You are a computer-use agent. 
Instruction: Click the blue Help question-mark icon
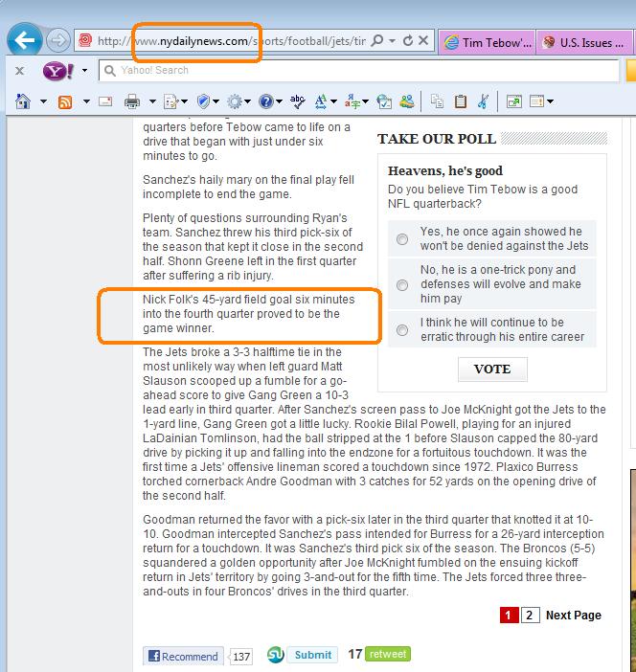tap(266, 101)
